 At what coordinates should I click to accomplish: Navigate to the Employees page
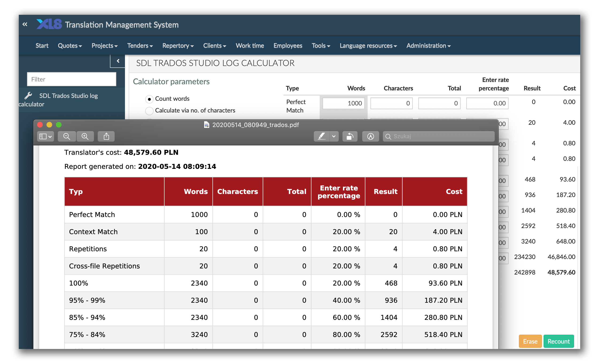288,46
